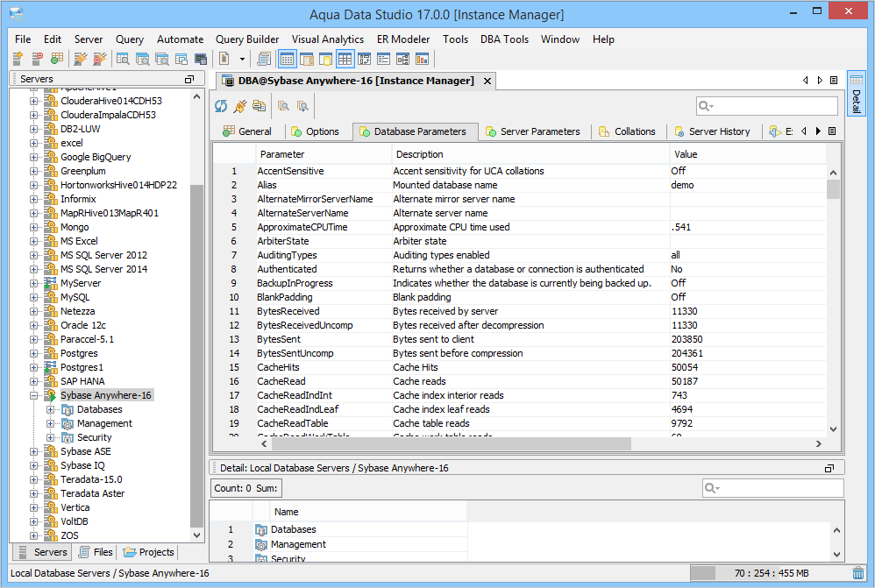Select the AuditingTypes parameter row
Viewport: 875px width, 588px height.
pos(519,255)
